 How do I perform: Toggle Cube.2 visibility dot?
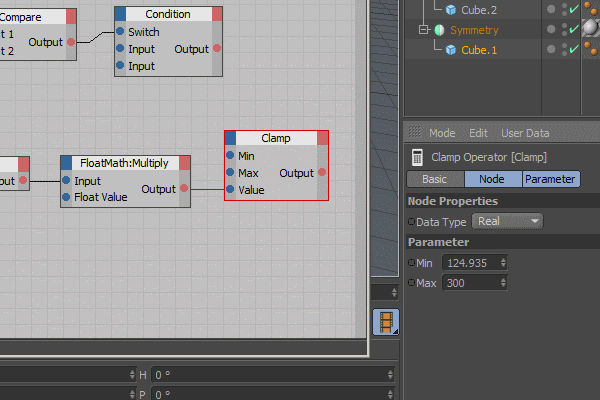551,9
